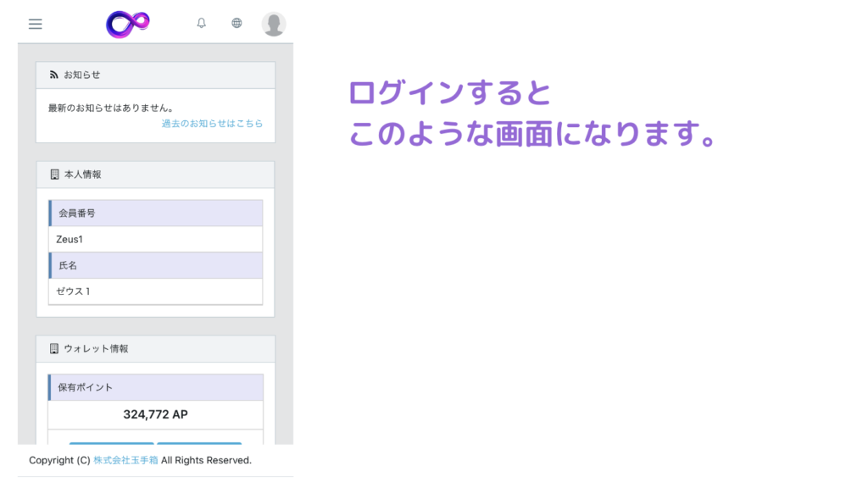Click the ウォレット情報 panel header

tap(155, 349)
